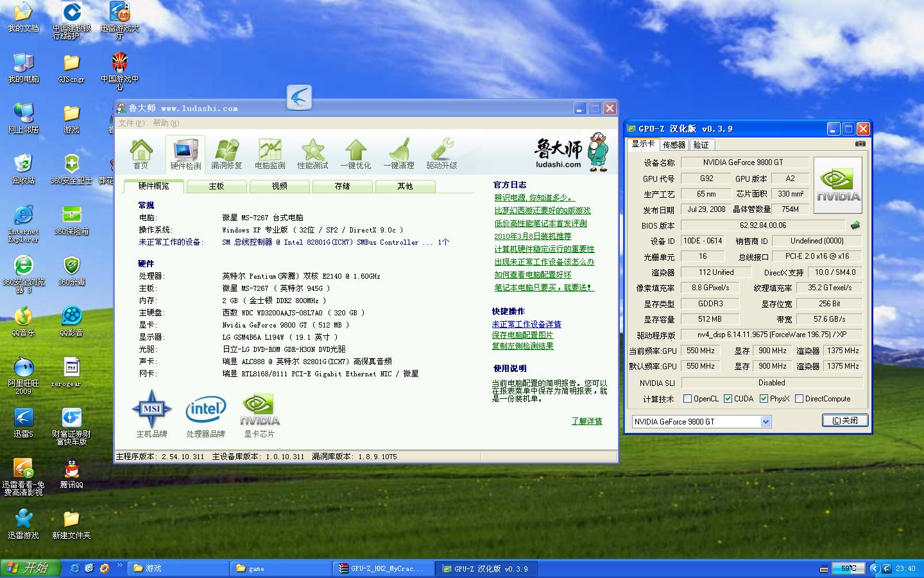The width and height of the screenshot is (924, 578).
Task: Click the BIOS save chip icon
Action: click(855, 225)
